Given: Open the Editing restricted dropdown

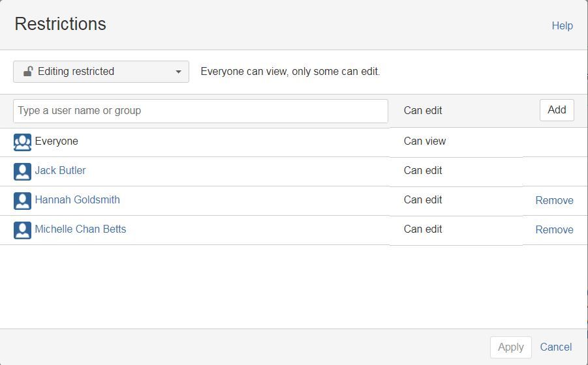Looking at the screenshot, I should (x=101, y=72).
